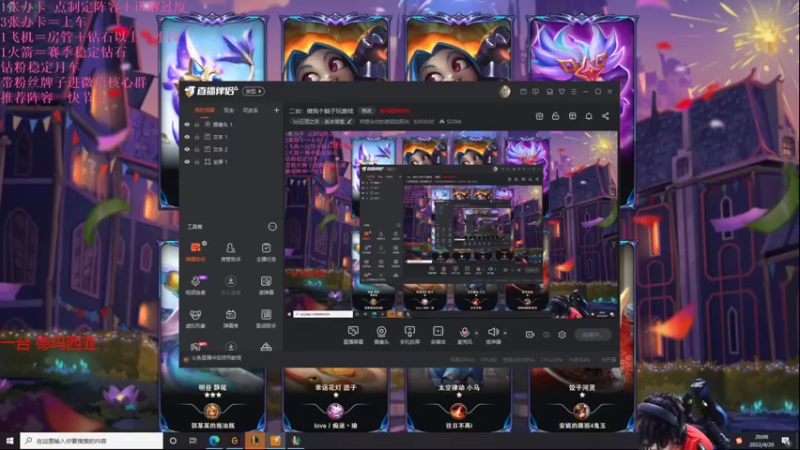Add a screen capture source (直播屏幕)
Image resolution: width=800 pixels, height=450 pixels.
coord(353,335)
